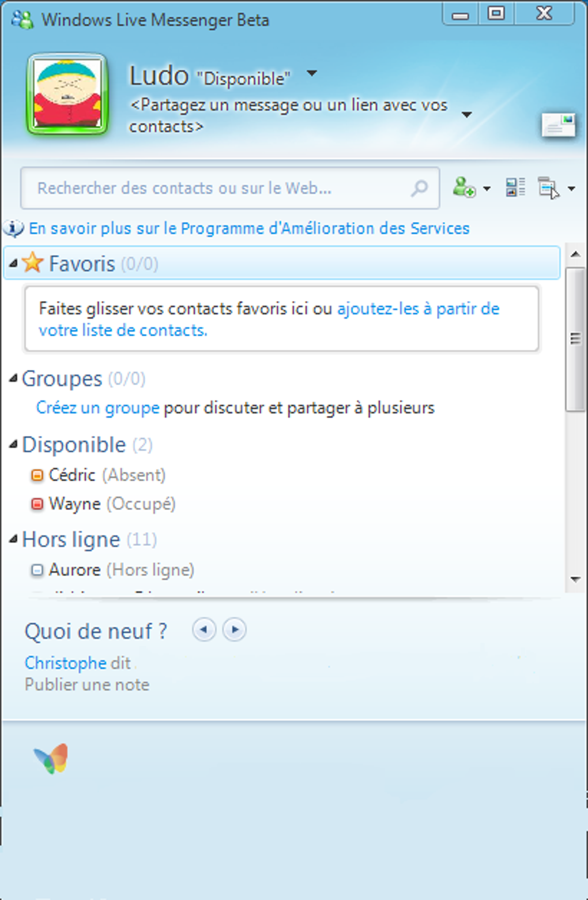Click the contact list layout icon

pos(515,187)
